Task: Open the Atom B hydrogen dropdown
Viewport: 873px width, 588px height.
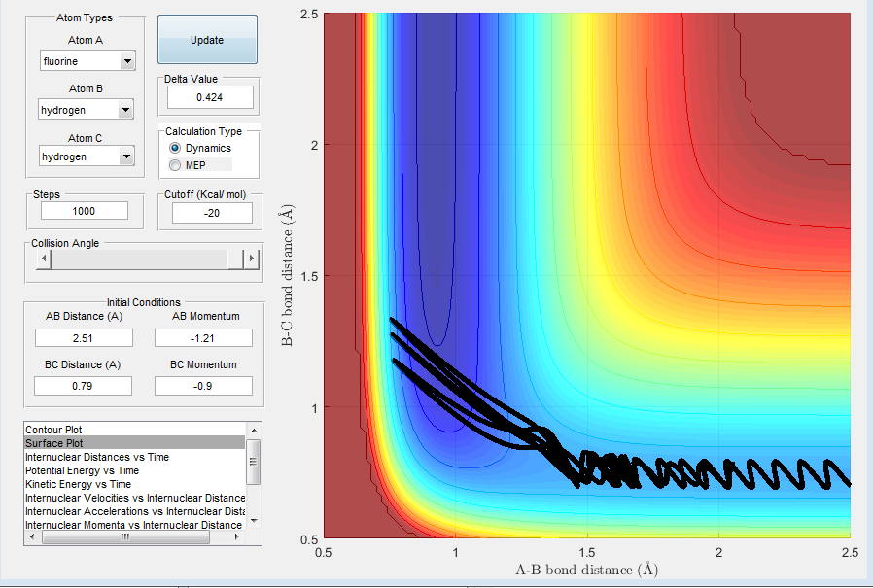Action: point(86,110)
